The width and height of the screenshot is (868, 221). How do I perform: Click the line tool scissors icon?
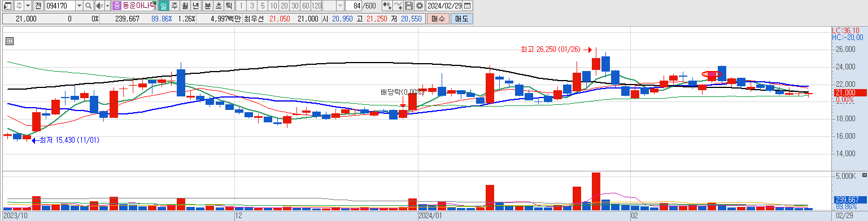click(398, 6)
